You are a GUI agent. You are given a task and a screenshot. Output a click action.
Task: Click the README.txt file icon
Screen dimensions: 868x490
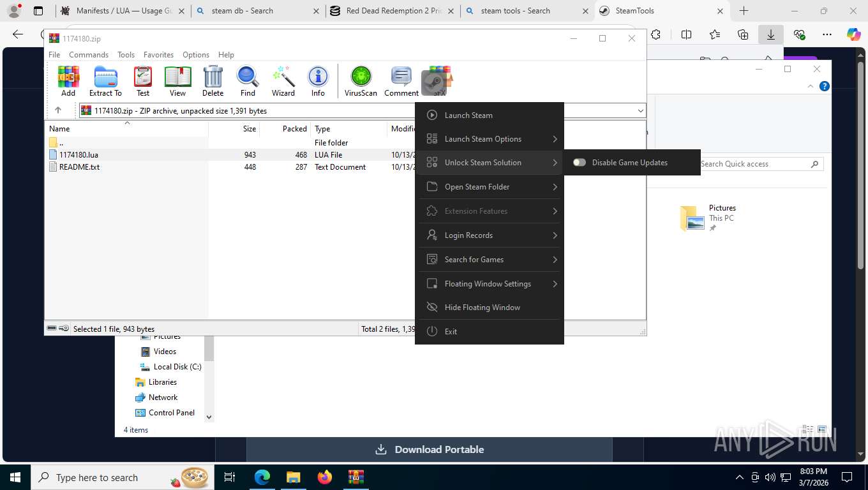pyautogui.click(x=53, y=167)
